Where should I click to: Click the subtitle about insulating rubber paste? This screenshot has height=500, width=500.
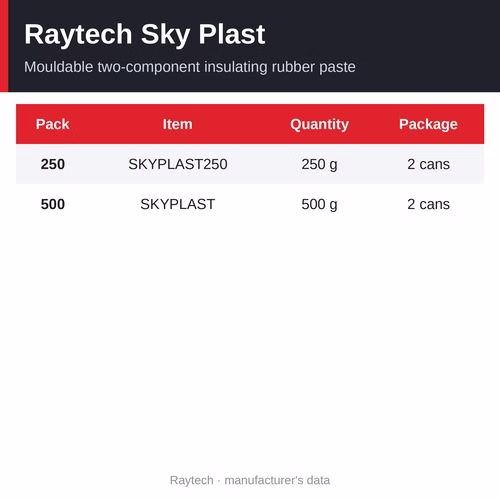point(190,67)
